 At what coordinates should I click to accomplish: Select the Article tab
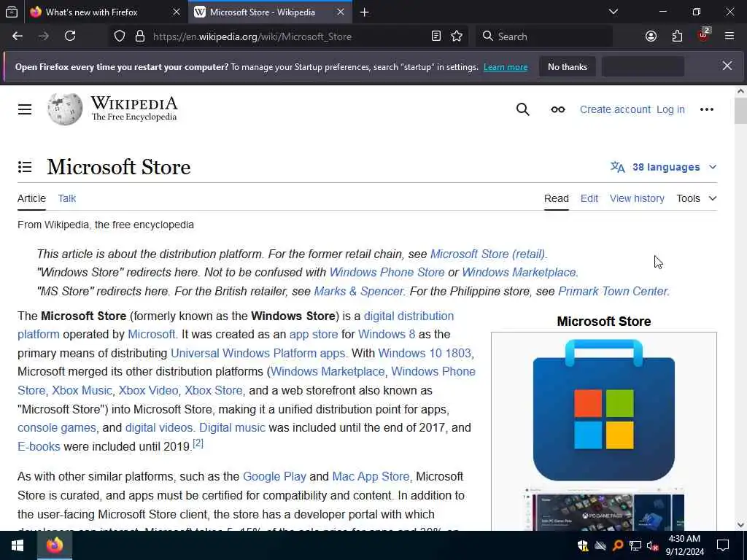click(31, 198)
